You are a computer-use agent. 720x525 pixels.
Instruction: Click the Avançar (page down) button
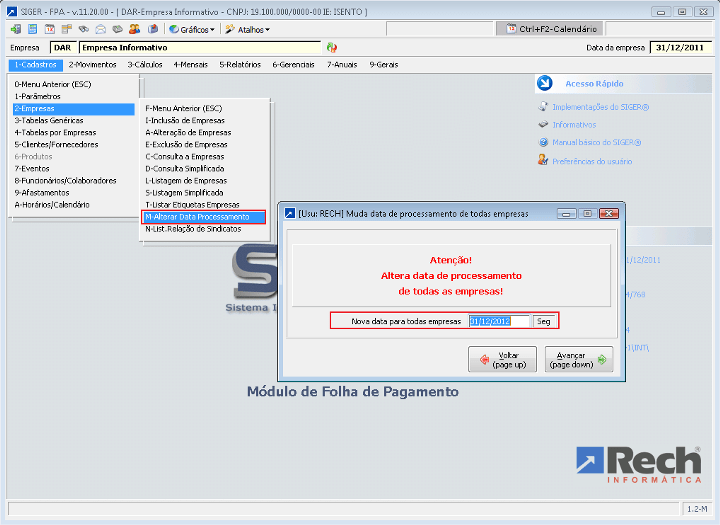coord(579,359)
